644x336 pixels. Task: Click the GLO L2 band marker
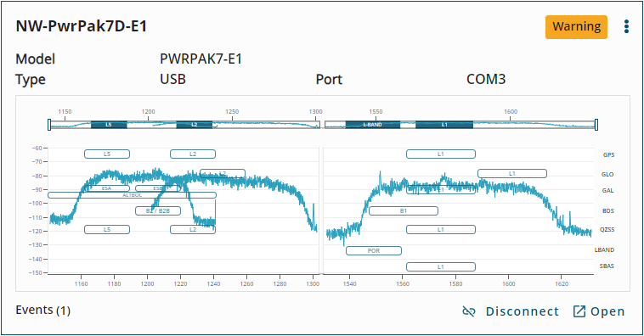point(223,174)
